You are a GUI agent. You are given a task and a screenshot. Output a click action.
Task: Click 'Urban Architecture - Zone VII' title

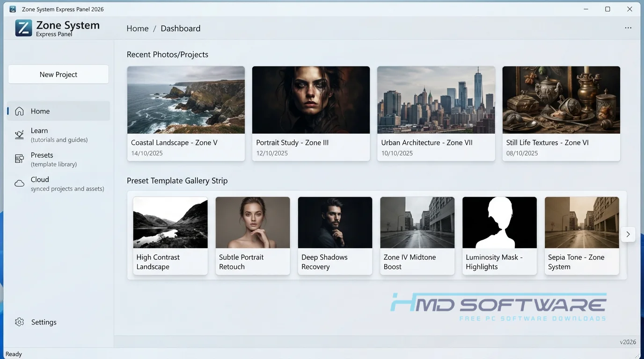point(427,143)
